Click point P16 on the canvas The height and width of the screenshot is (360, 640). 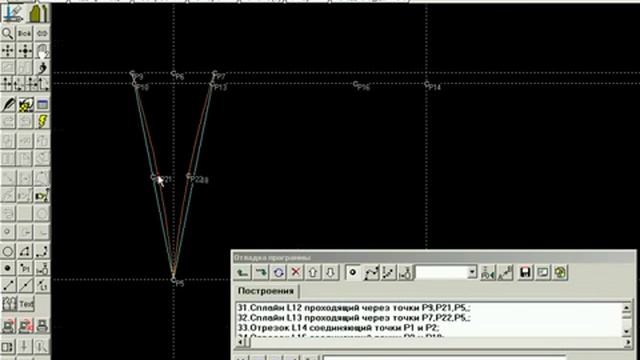[356, 84]
